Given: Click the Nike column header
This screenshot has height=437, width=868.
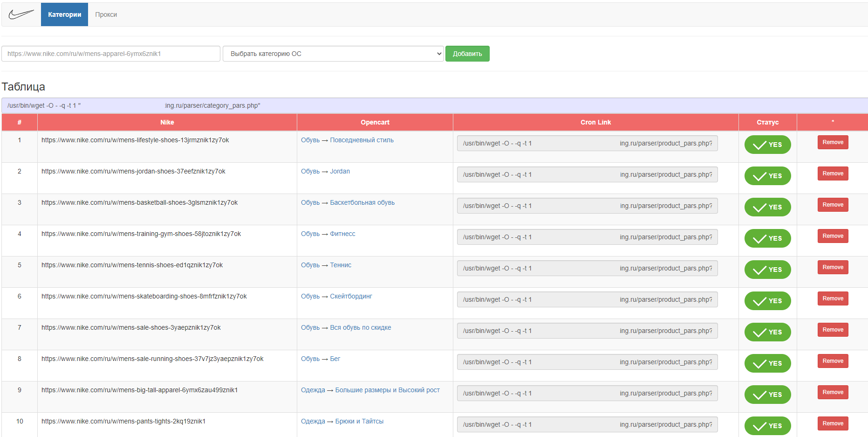Looking at the screenshot, I should 167,122.
